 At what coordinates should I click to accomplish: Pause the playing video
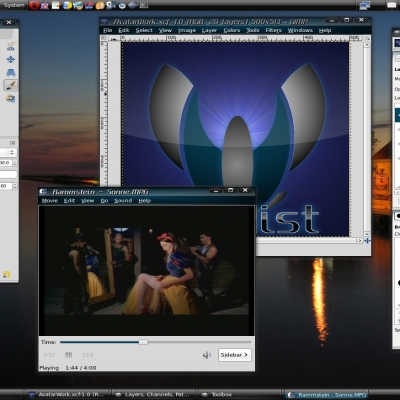(x=68, y=355)
